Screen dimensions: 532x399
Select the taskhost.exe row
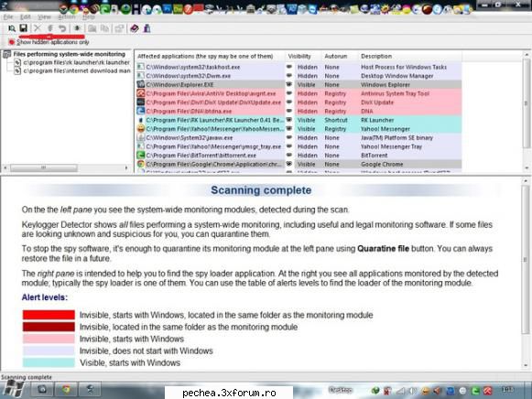299,67
